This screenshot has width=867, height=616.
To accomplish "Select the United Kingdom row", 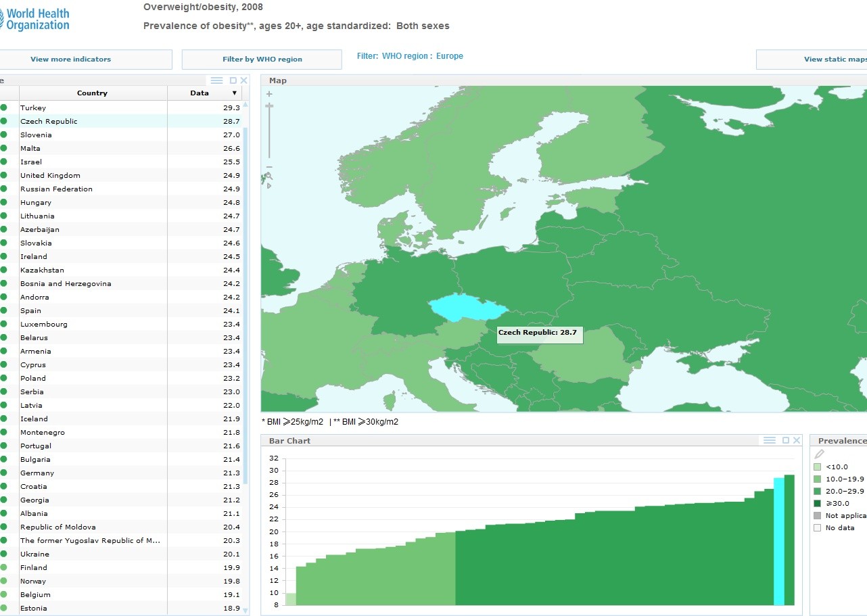I will 121,175.
